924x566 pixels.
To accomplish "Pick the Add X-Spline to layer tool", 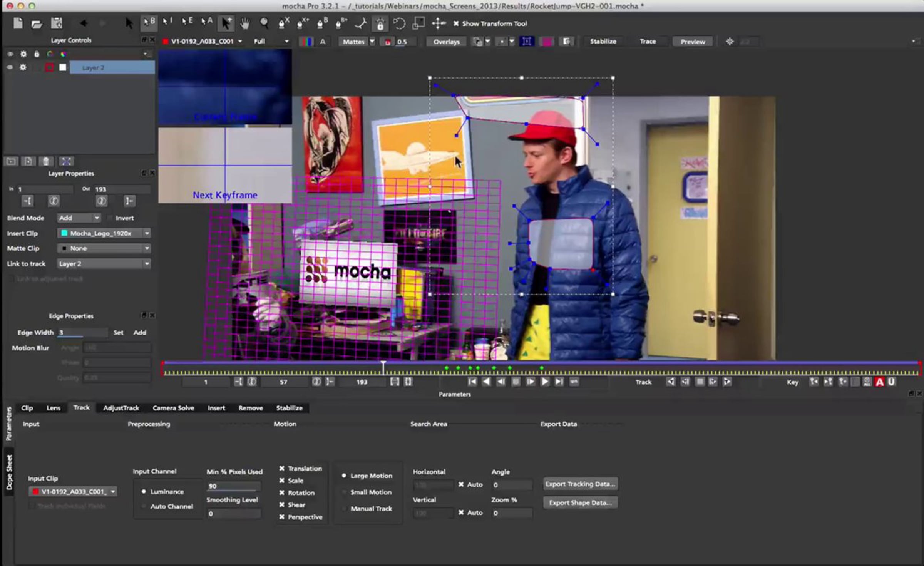I will [x=303, y=23].
